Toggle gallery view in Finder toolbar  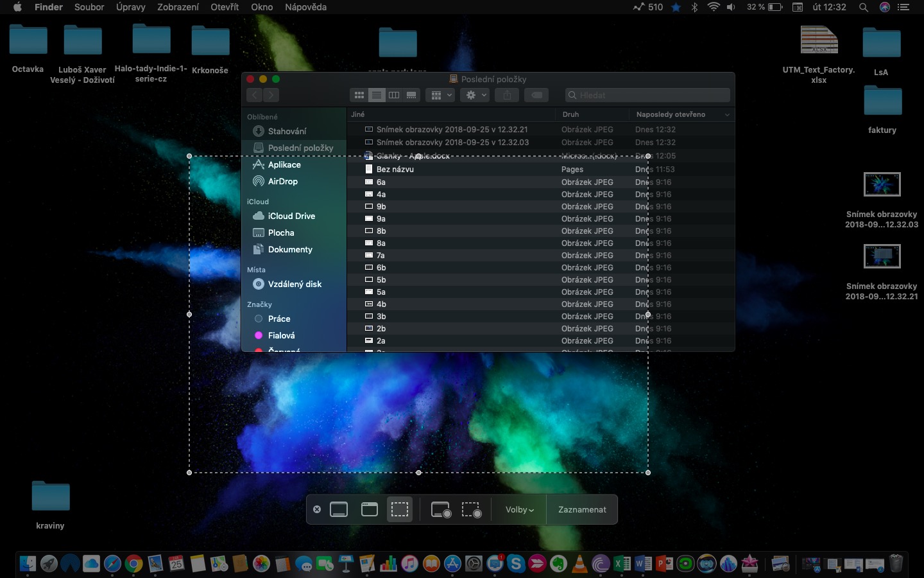411,94
